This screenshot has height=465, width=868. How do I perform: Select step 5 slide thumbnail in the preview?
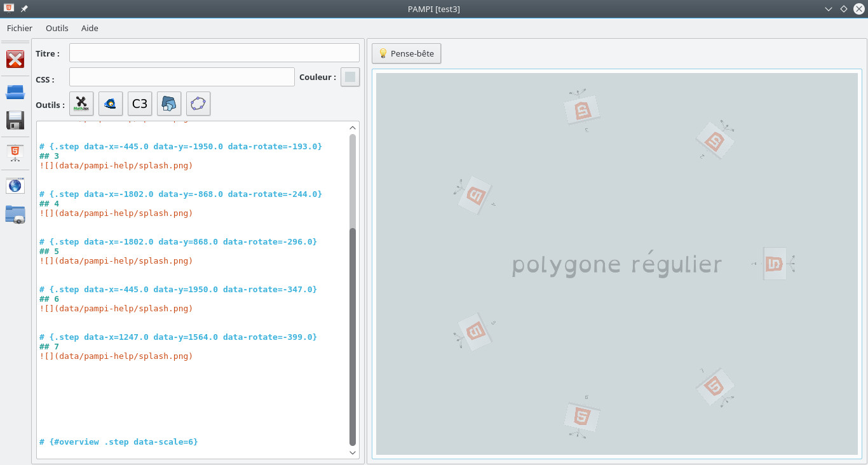pyautogui.click(x=475, y=331)
